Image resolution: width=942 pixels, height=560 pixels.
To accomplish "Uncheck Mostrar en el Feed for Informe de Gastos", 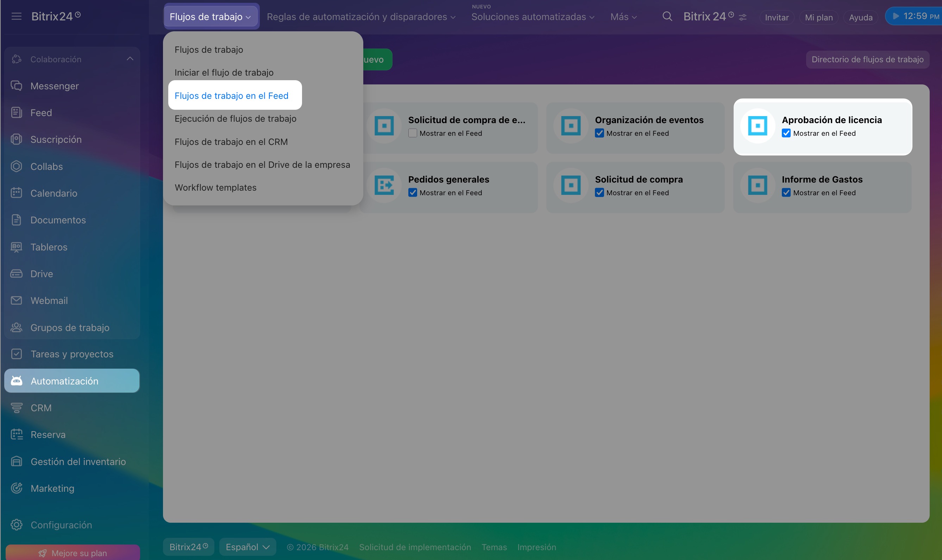I will tap(786, 193).
